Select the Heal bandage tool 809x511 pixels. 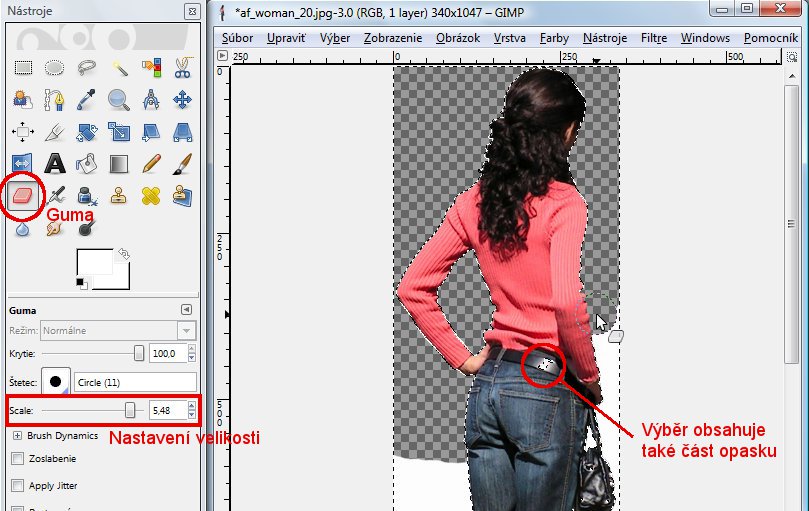(x=151, y=196)
